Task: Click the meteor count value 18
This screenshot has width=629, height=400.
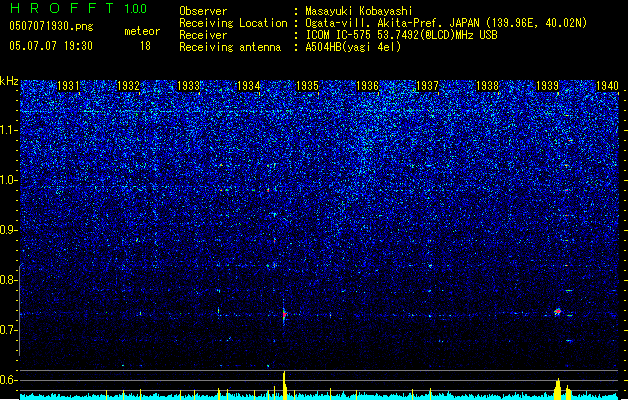Action: (x=145, y=46)
